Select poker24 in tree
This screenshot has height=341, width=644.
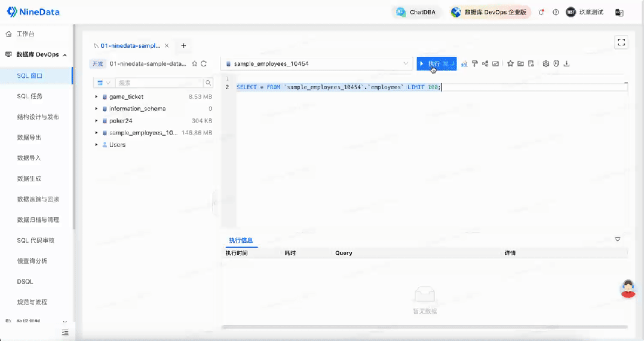pos(121,120)
